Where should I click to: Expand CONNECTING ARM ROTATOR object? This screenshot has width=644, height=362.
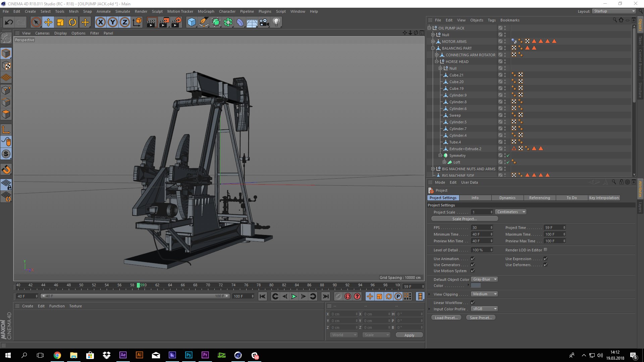437,55
